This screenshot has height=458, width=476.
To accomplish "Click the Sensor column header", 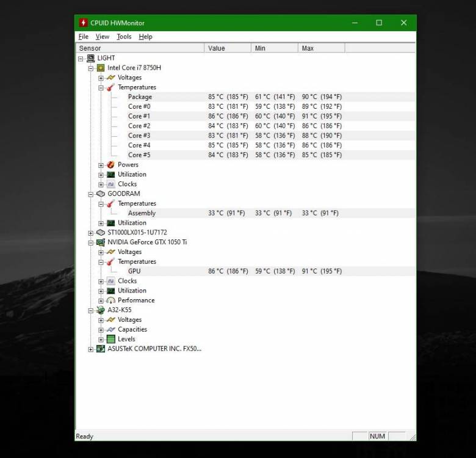I will click(140, 48).
